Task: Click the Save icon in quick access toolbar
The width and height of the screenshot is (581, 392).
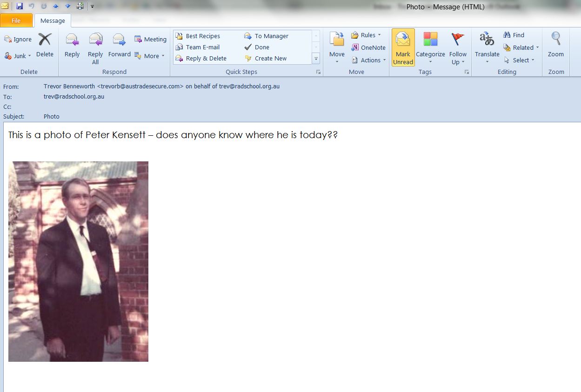Action: [20, 6]
